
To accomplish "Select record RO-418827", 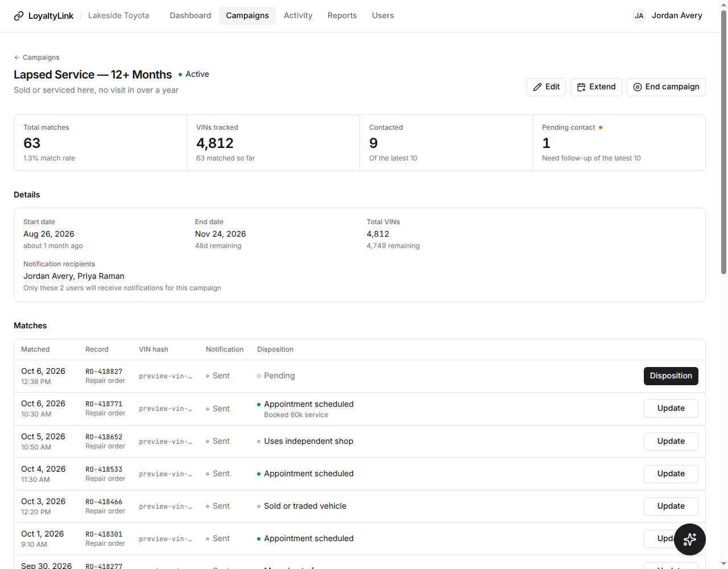I will coord(104,372).
